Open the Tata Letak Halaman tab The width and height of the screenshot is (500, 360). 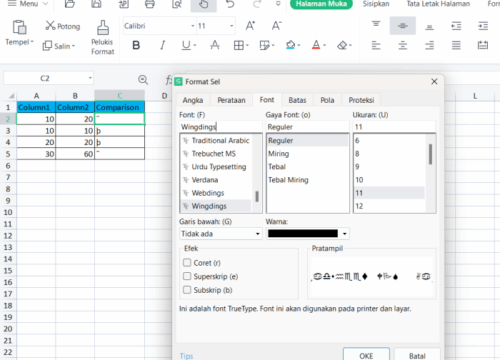[438, 4]
